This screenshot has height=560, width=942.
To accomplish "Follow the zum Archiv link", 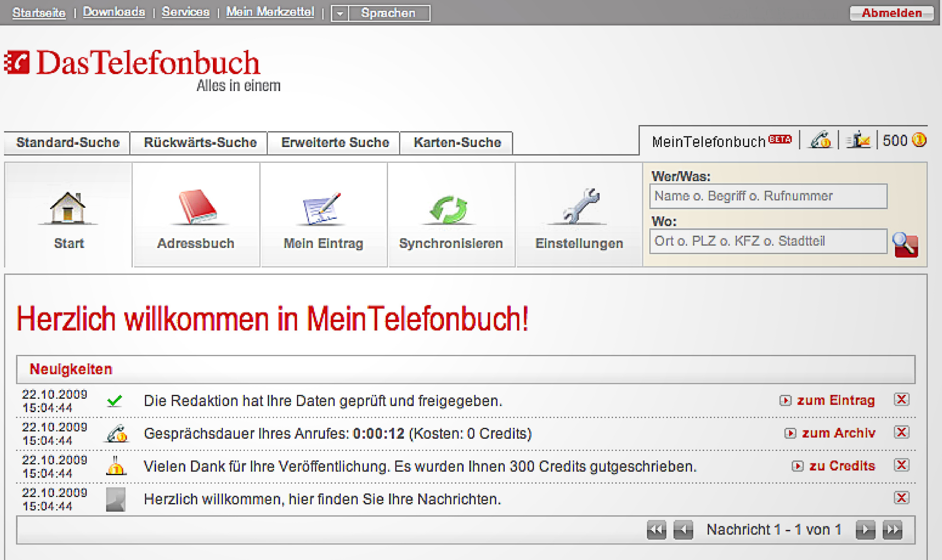I will coord(838,433).
